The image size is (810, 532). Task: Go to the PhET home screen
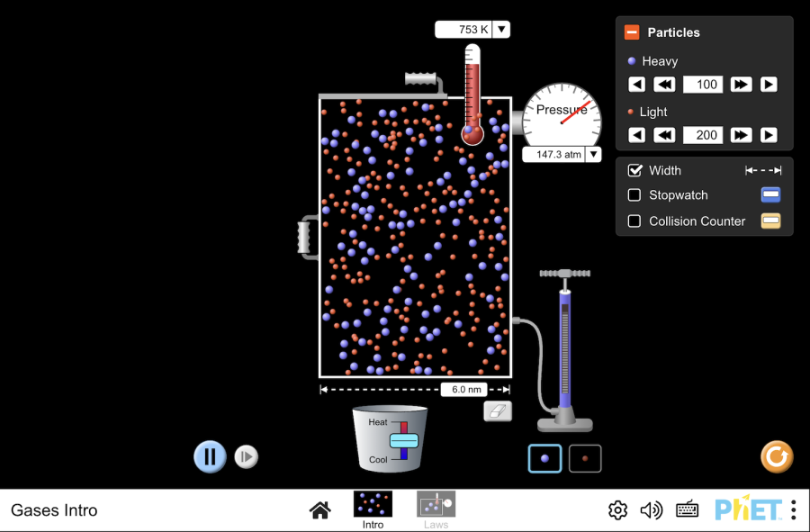pos(319,510)
